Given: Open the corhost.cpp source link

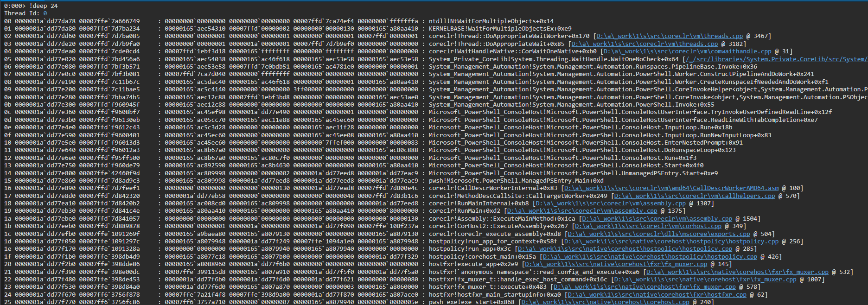Looking at the screenshot, I should coord(648,226).
